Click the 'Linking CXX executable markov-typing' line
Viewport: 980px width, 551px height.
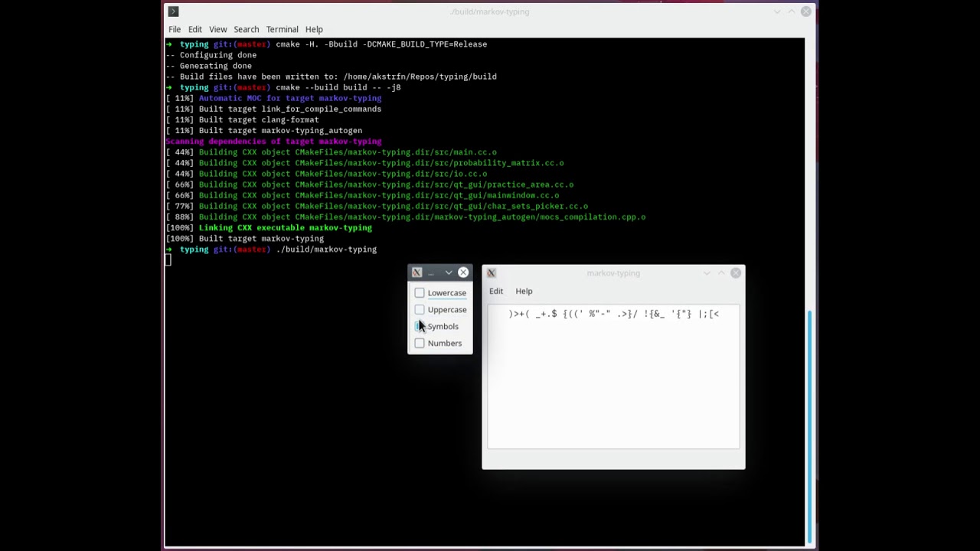pos(286,227)
